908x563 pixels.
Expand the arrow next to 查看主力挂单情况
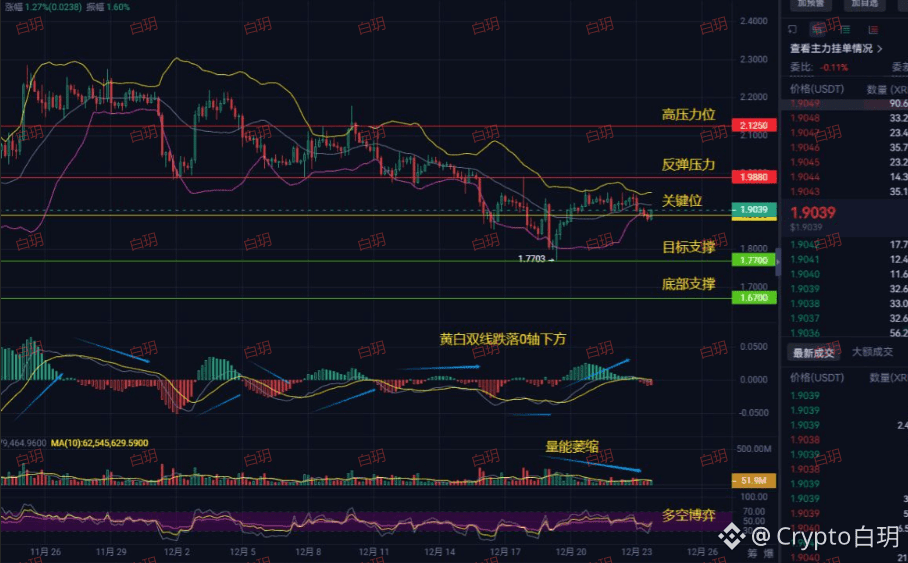(x=880, y=49)
